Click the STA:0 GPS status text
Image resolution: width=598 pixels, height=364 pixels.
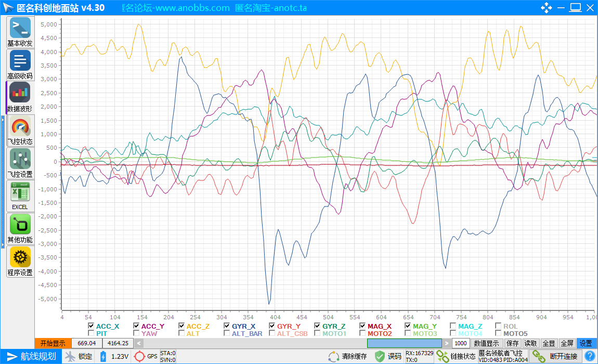[168, 353]
